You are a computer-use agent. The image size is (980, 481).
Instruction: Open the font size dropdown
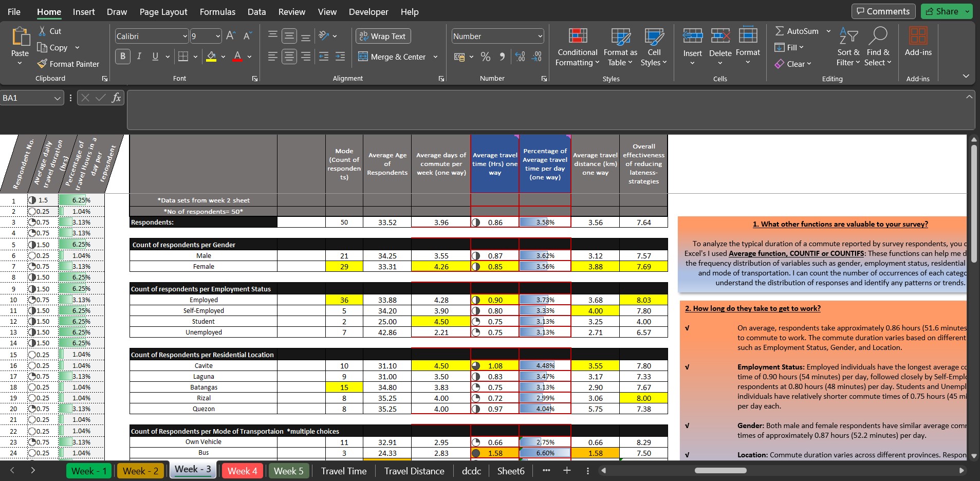pos(218,36)
